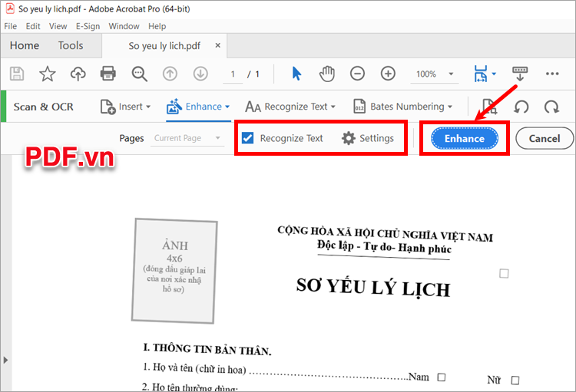Tick the Nam checkbox in form
Screen dimensions: 576x392
tap(441, 377)
